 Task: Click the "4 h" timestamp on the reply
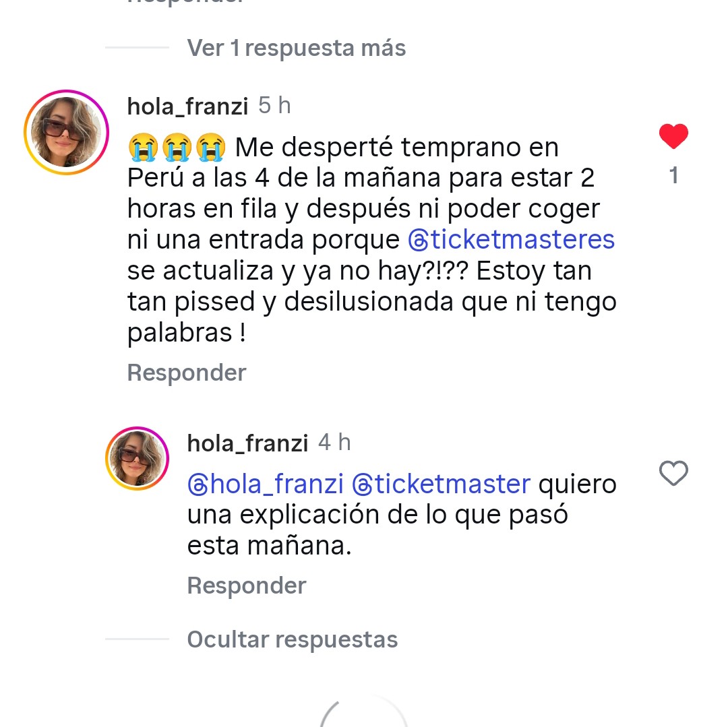pos(335,443)
